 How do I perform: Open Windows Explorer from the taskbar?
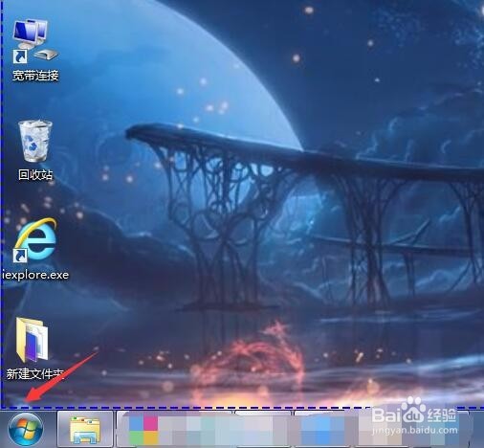coord(85,430)
